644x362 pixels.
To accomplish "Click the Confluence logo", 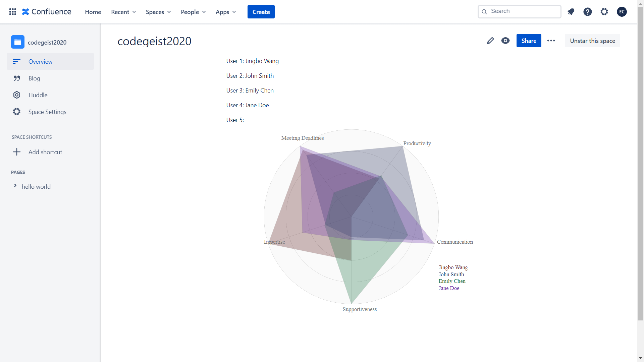I will 47,12.
